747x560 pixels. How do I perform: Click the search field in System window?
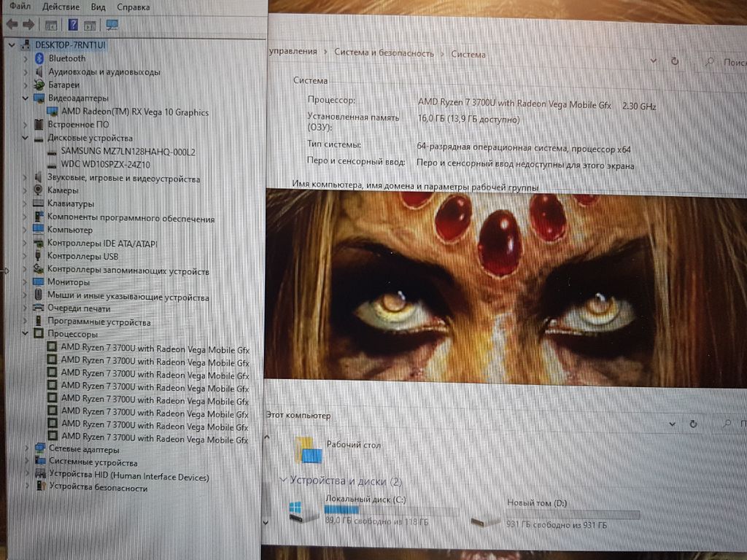coord(724,62)
